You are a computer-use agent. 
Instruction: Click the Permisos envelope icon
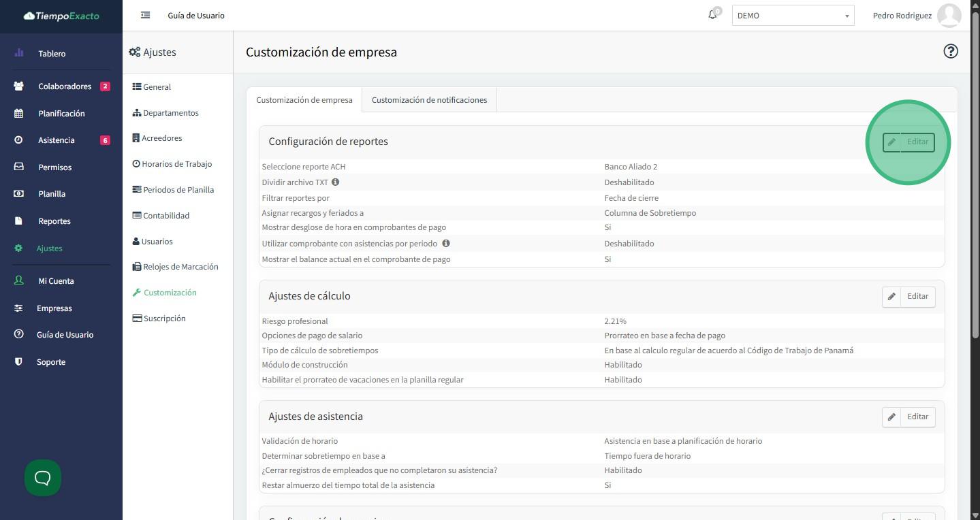[x=18, y=167]
